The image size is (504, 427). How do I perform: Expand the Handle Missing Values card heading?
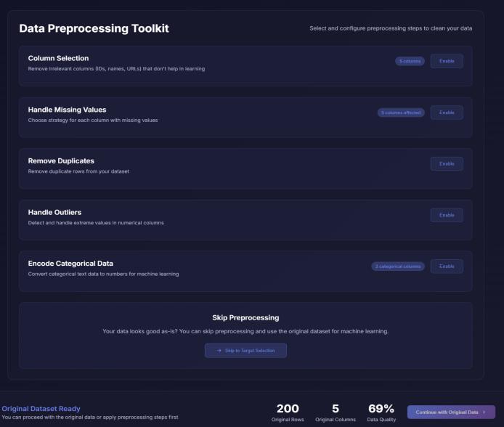point(67,109)
